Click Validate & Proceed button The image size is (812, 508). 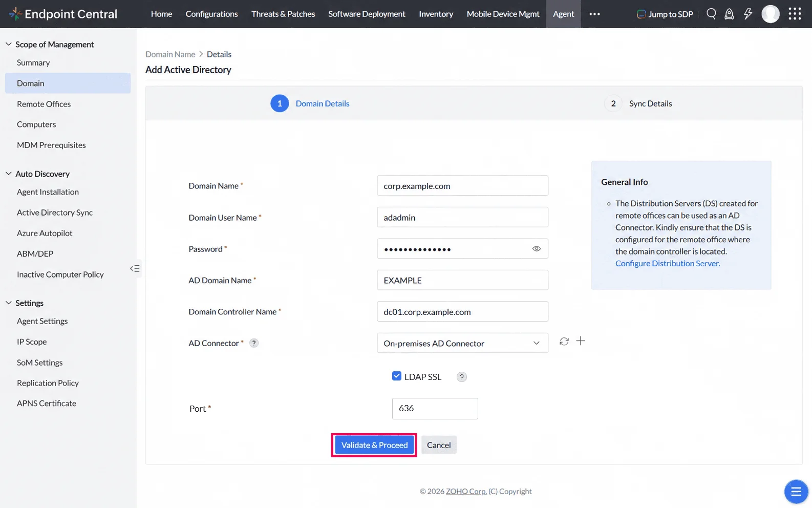(x=374, y=445)
